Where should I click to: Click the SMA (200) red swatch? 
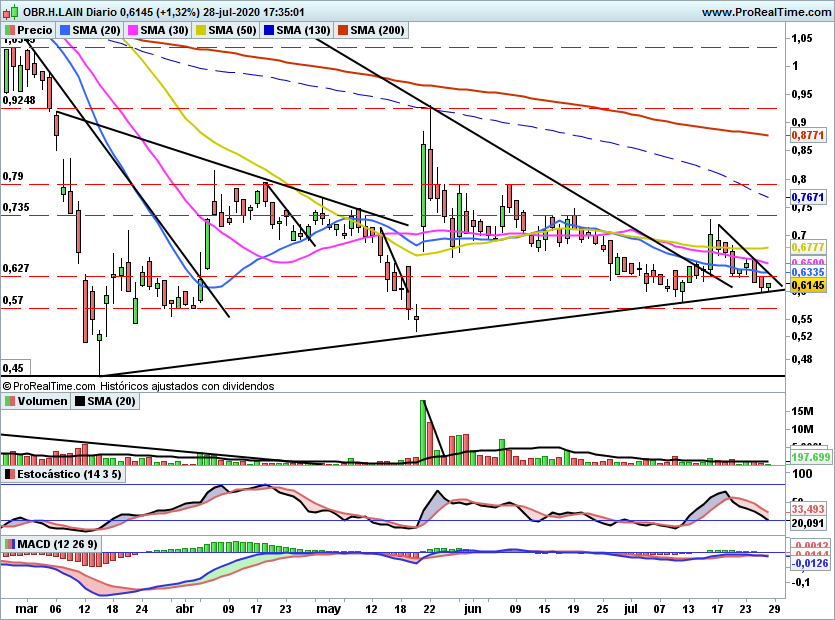point(342,30)
